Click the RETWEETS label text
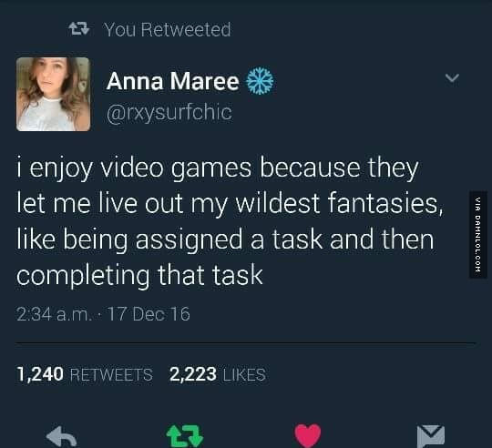 [x=111, y=375]
